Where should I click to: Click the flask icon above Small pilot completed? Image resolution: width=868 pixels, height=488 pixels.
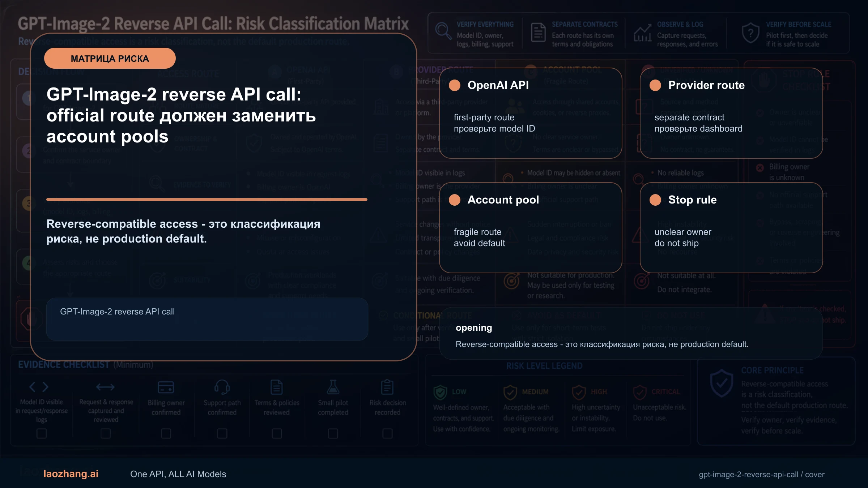(333, 387)
